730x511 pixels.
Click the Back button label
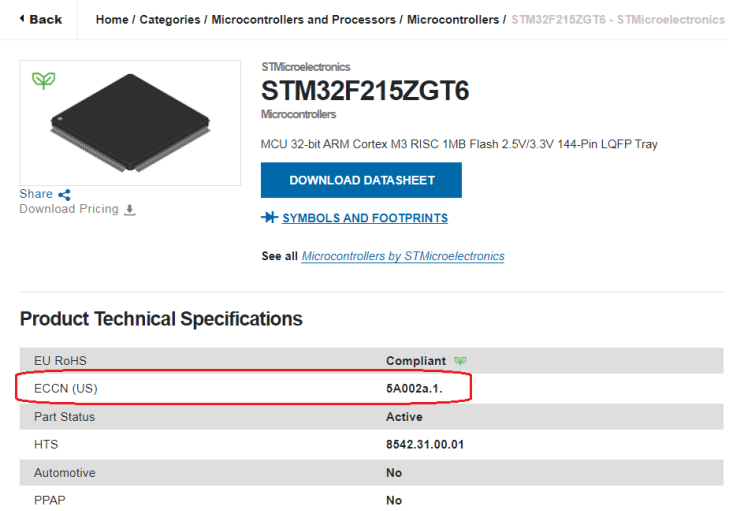pyautogui.click(x=46, y=20)
